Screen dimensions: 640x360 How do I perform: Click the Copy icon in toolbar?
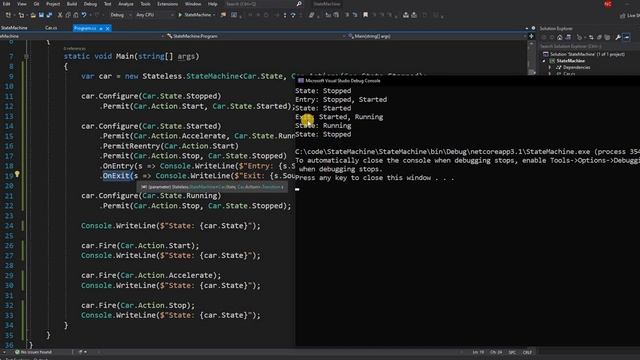68,15
